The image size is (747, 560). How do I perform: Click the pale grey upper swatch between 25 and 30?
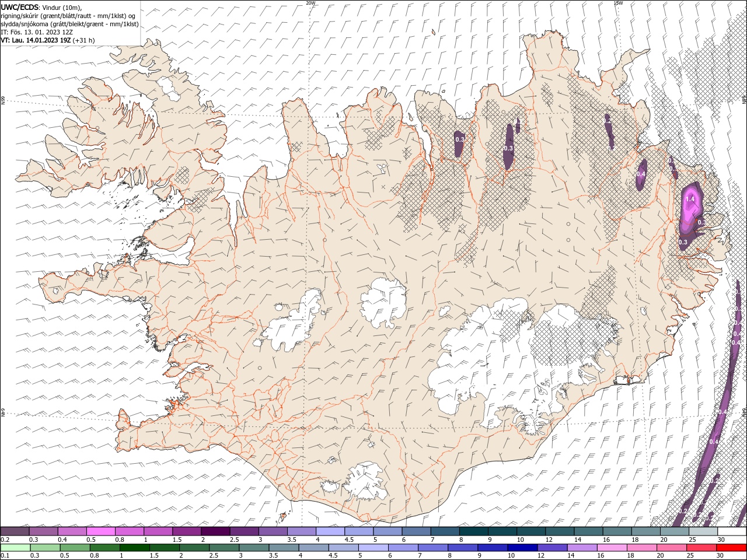pos(703,531)
